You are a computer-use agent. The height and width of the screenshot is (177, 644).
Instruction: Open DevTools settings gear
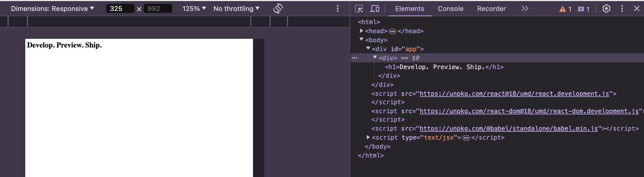click(606, 9)
